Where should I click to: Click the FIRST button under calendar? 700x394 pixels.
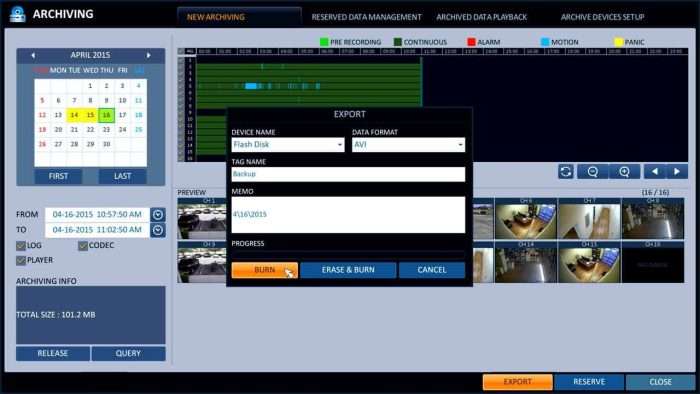(x=58, y=176)
